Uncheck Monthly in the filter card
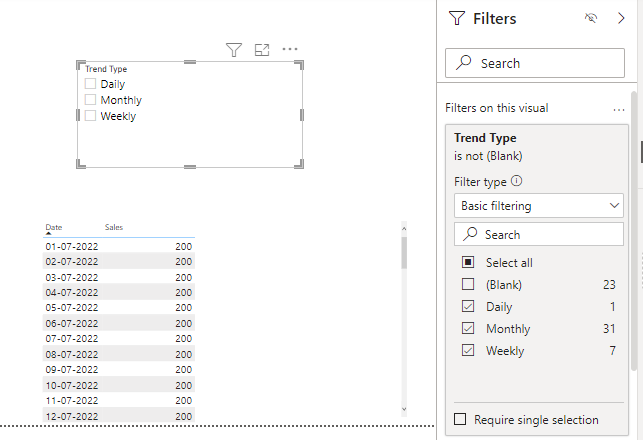The width and height of the screenshot is (643, 440). (468, 328)
